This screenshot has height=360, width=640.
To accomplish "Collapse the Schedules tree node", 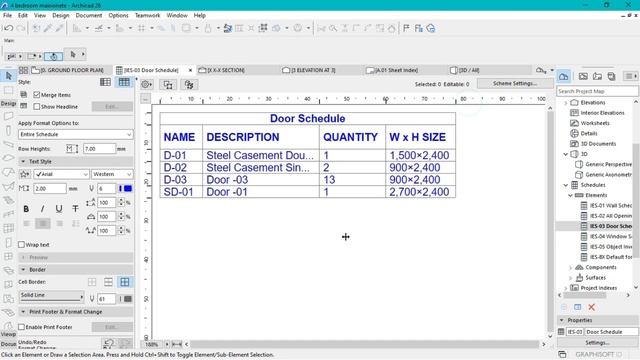I will pyautogui.click(x=566, y=185).
